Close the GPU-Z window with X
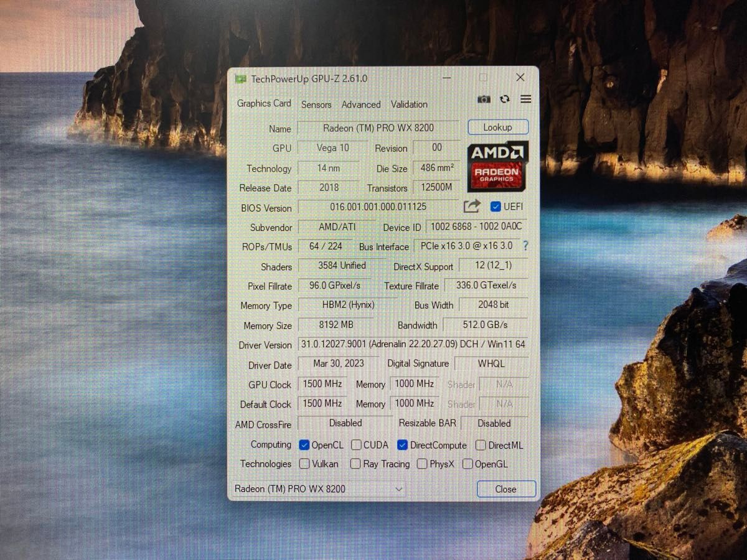The image size is (747, 560). click(520, 78)
